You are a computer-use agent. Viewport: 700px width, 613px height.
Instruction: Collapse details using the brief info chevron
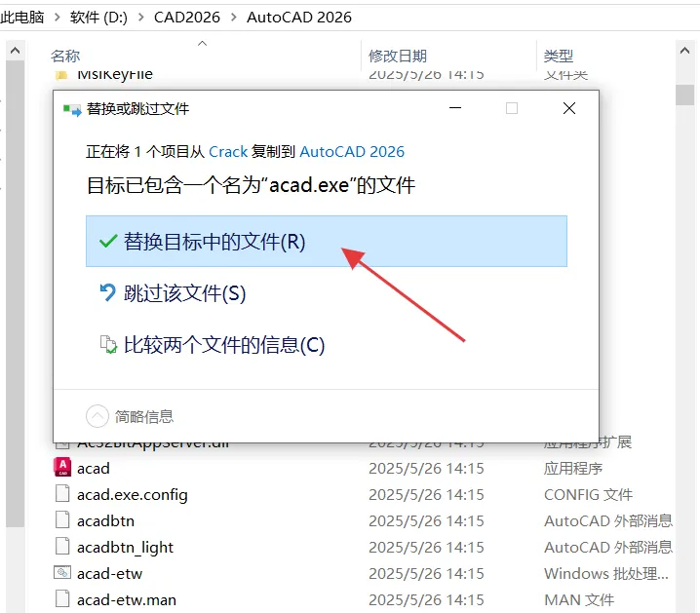pos(97,416)
